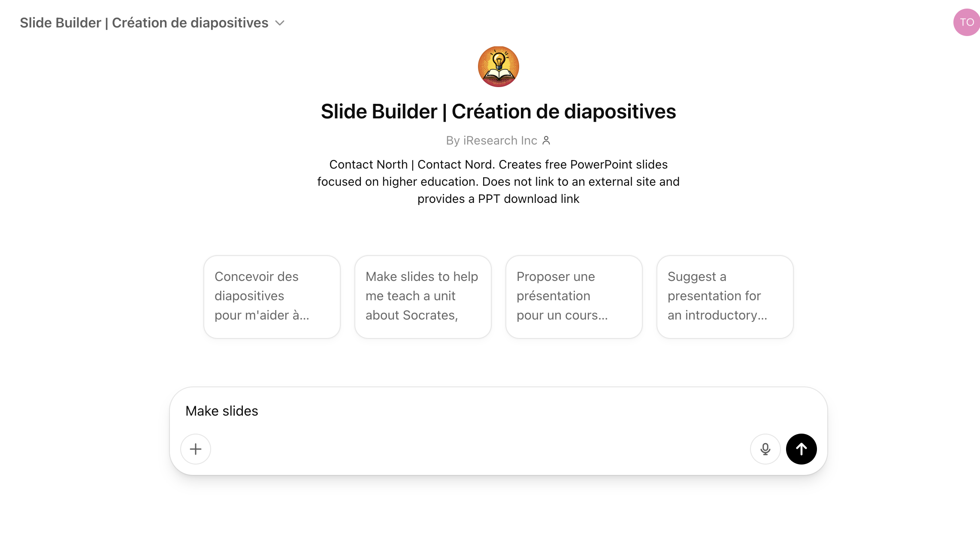Open the TO user profile avatar
980x537 pixels.
tap(966, 22)
